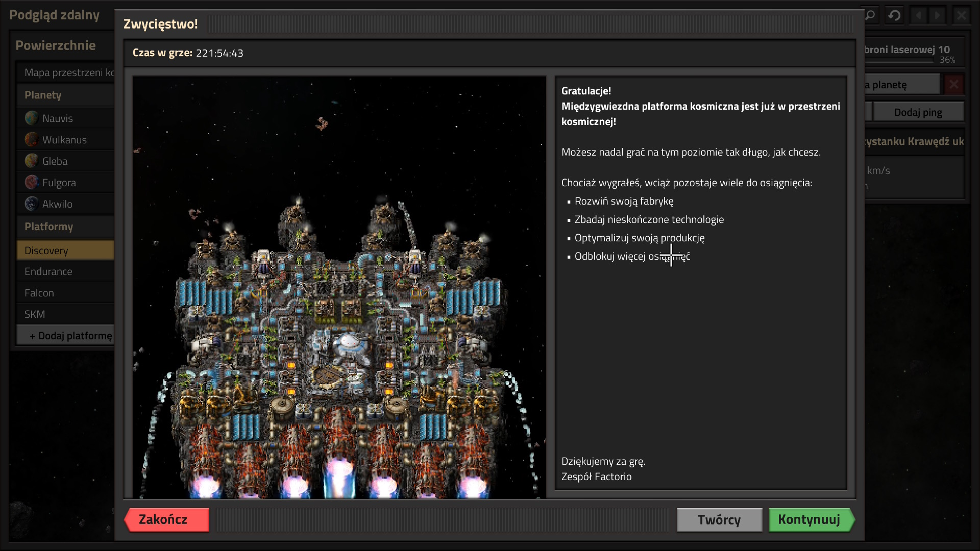Select the SKM platform
Viewport: 980px width, 551px height.
(x=66, y=314)
